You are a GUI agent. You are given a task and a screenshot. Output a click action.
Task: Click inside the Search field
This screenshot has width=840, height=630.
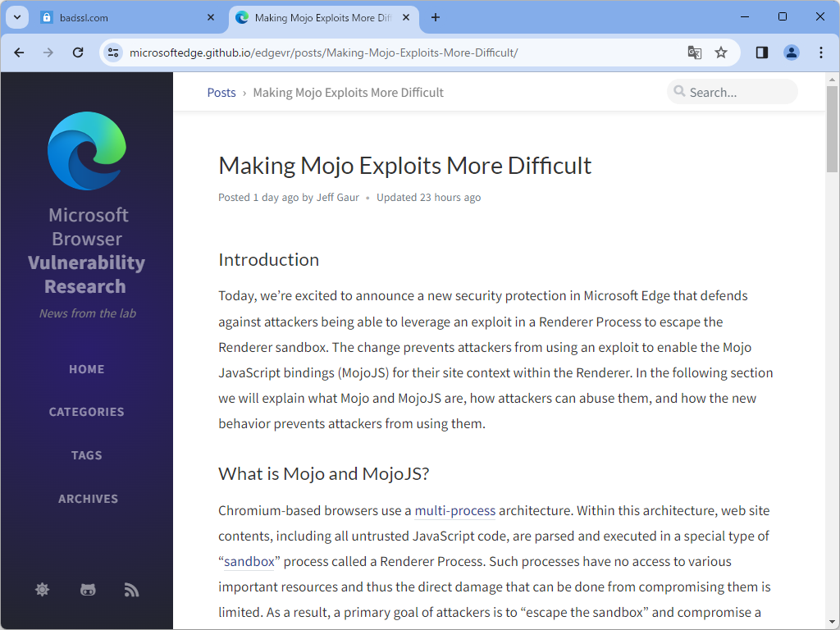pos(734,91)
